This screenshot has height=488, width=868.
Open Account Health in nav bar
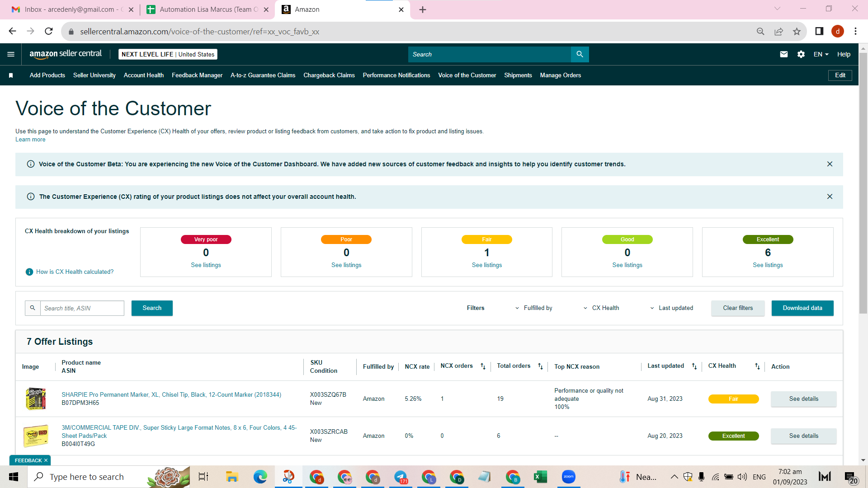[x=144, y=75]
